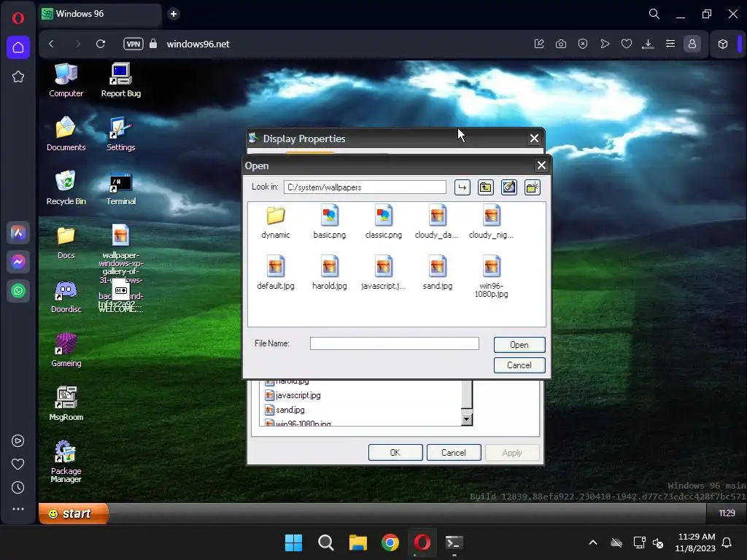The image size is (747, 560).
Task: Launch the MsgRoom desktop shortcut
Action: click(x=66, y=404)
